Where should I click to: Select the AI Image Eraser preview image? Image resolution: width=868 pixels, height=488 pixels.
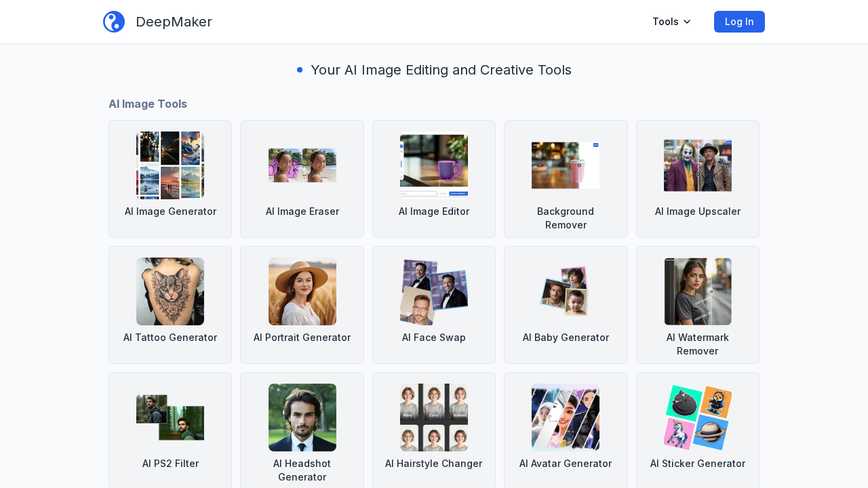(302, 165)
